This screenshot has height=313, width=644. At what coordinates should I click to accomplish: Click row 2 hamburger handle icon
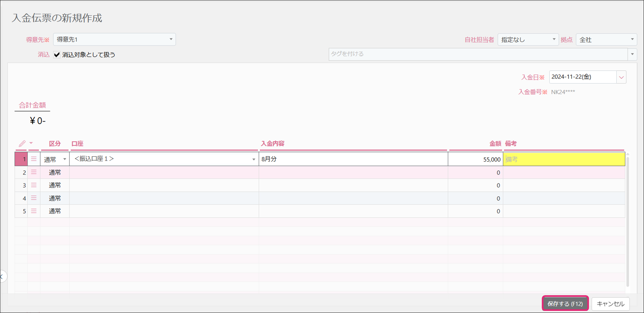click(34, 172)
